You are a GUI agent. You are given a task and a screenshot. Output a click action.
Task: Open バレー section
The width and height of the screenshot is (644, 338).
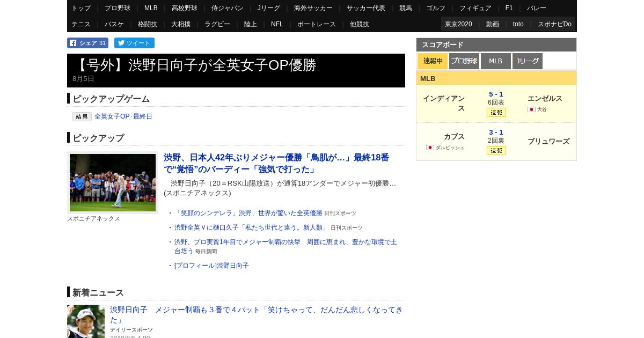(537, 8)
